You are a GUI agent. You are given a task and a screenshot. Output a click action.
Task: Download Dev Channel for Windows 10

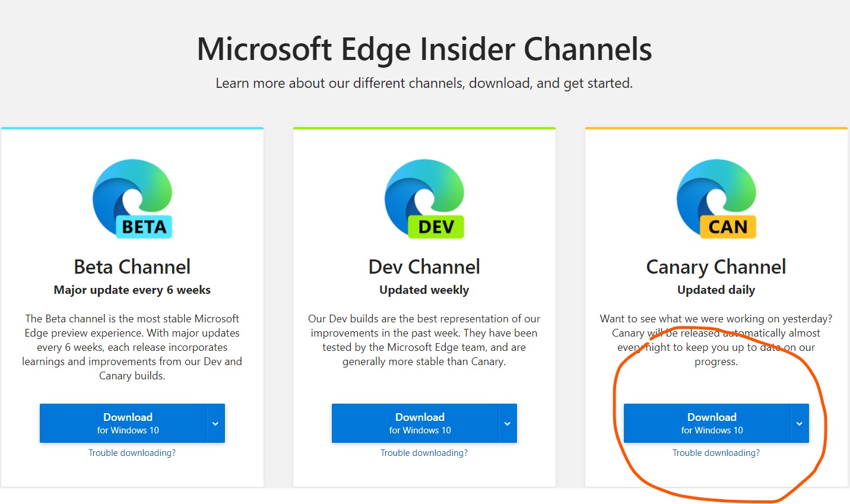[415, 423]
